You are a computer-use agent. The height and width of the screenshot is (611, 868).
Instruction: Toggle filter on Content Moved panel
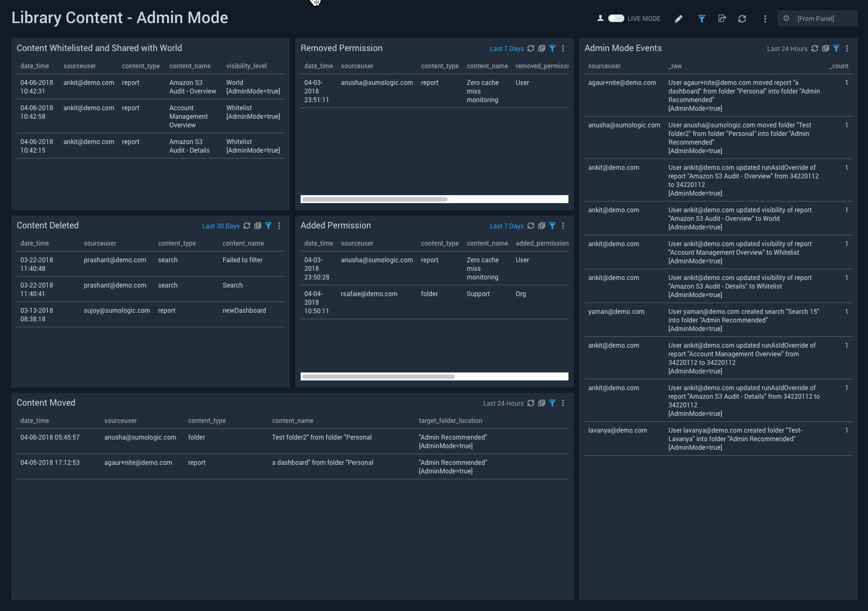[x=552, y=403]
